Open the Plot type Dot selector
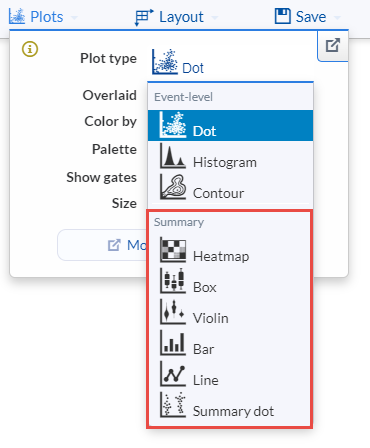The width and height of the screenshot is (370, 448). 178,62
